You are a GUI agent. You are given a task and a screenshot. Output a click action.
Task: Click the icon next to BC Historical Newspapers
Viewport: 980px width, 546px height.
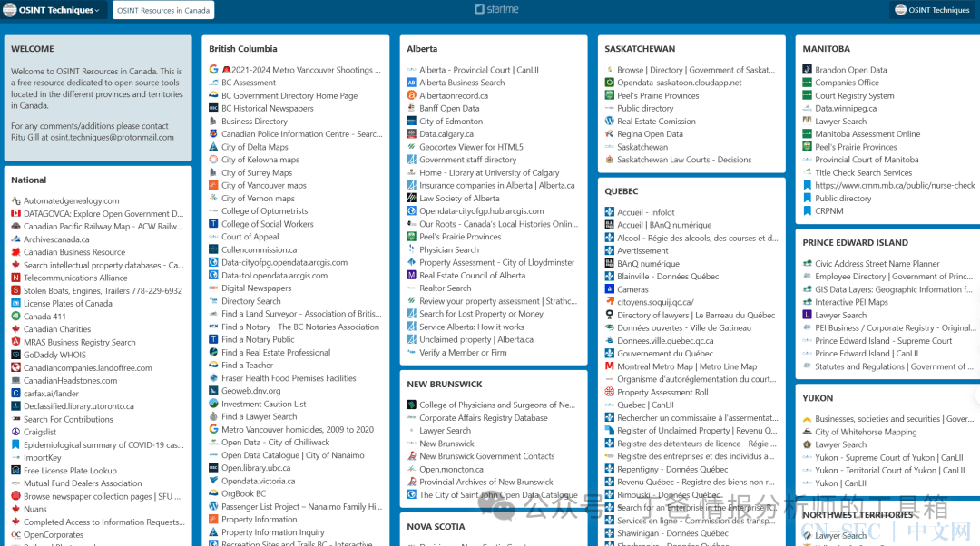[x=214, y=108]
